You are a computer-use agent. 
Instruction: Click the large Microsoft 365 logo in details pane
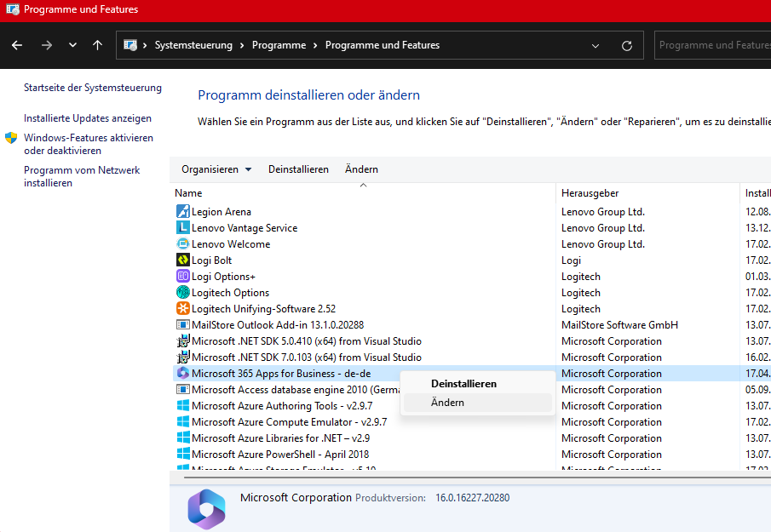coord(206,509)
